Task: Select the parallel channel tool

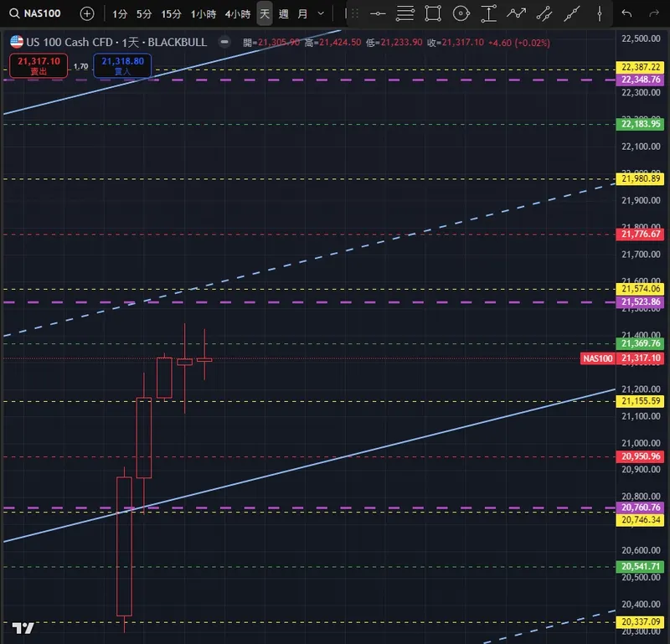Action: tap(544, 13)
